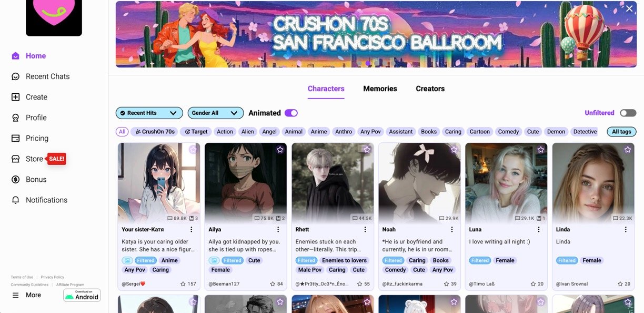Filter by the CrushOn 70s tag

pyautogui.click(x=155, y=132)
